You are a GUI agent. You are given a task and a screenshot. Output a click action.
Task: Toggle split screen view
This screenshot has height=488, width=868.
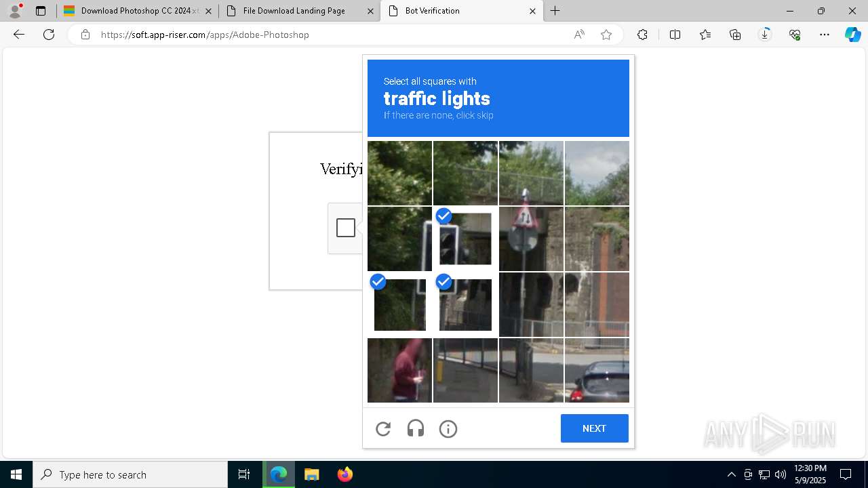[x=675, y=35]
